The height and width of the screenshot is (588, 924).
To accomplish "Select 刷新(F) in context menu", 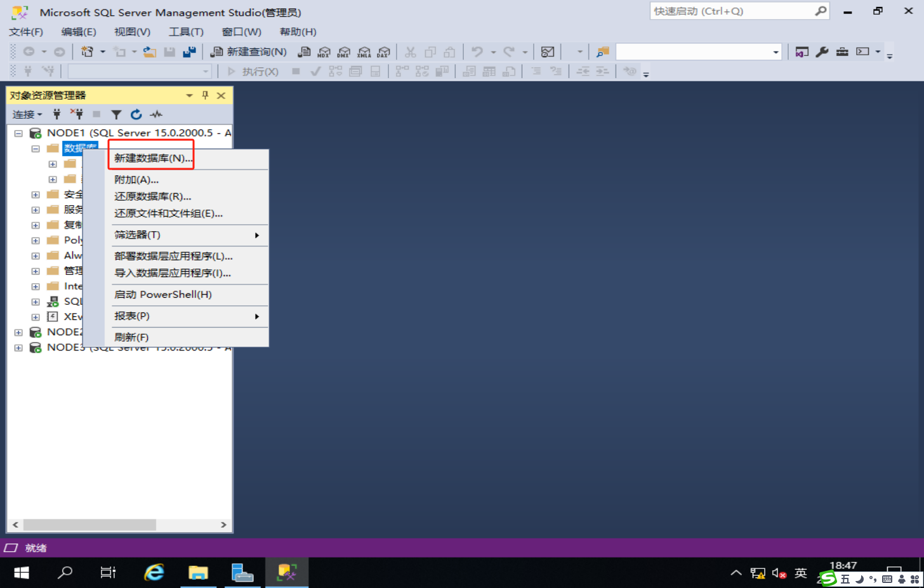I will click(131, 337).
